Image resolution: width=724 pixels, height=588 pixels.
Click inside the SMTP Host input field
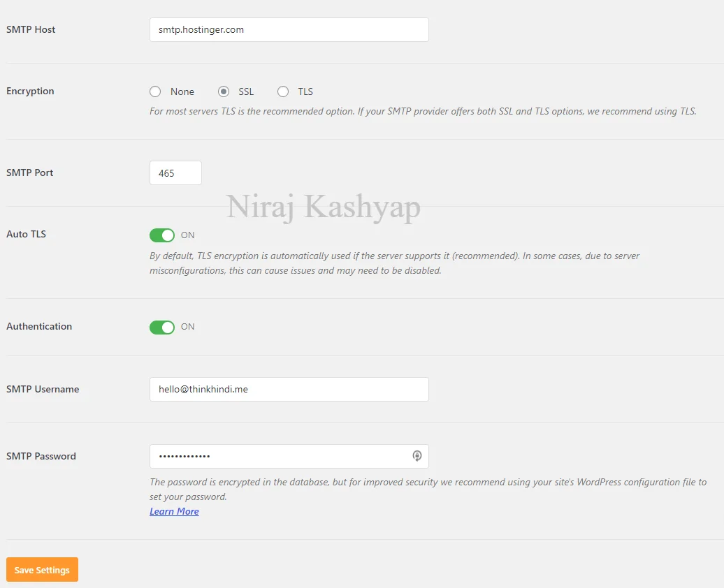pyautogui.click(x=289, y=30)
